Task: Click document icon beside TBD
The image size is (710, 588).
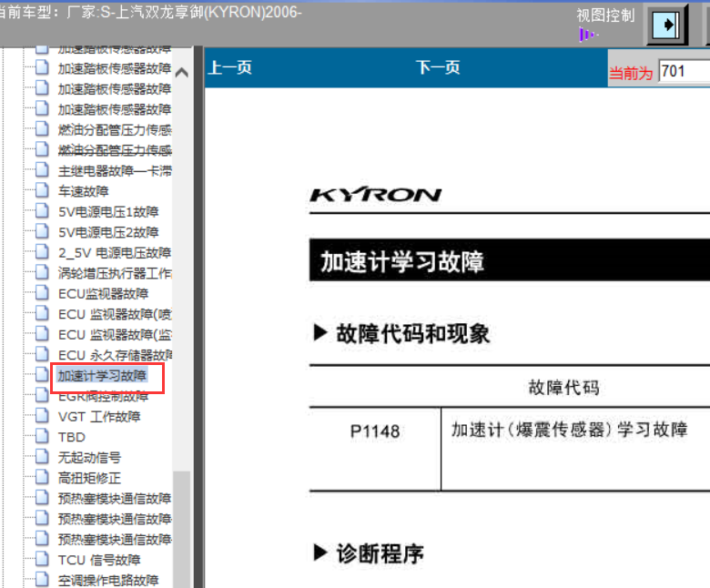Action: [42, 436]
